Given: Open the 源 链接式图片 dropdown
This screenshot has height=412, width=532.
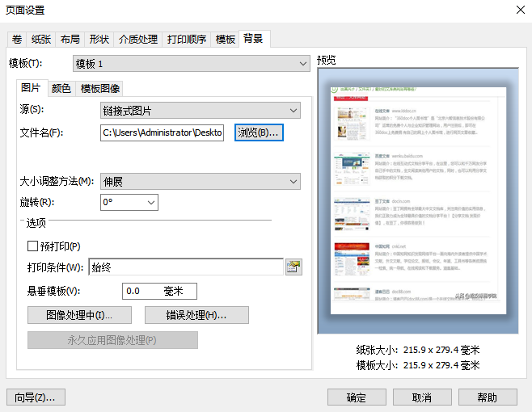Looking at the screenshot, I should 200,111.
